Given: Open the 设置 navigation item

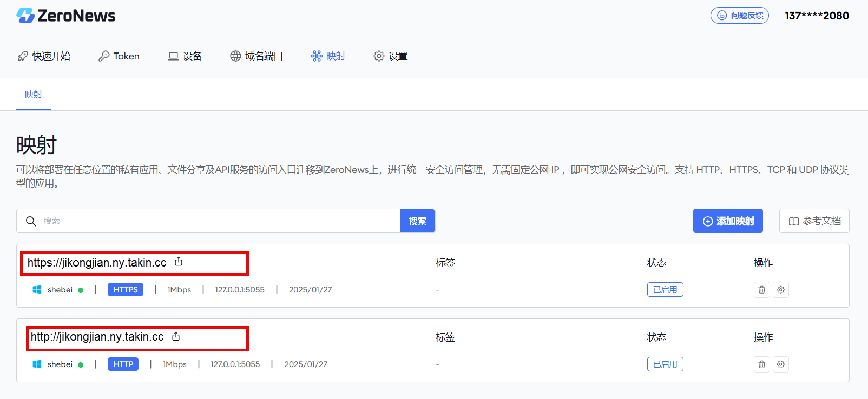Looking at the screenshot, I should (391, 56).
